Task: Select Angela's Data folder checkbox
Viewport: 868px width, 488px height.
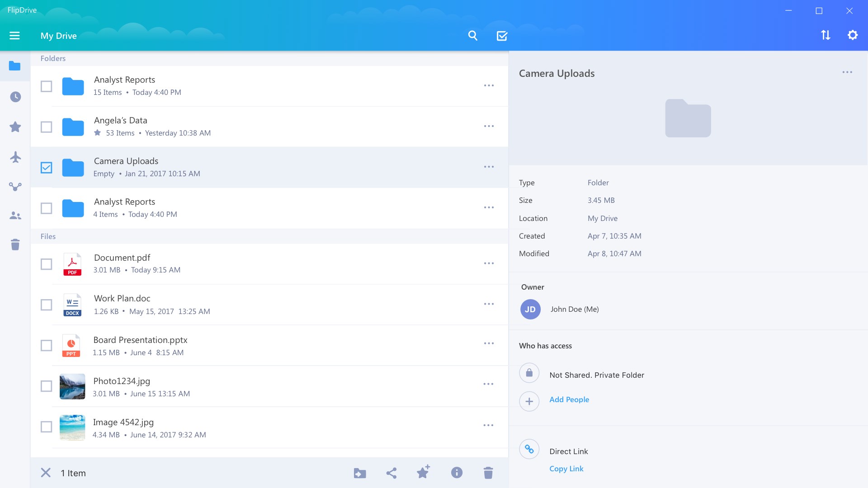Action: (46, 127)
